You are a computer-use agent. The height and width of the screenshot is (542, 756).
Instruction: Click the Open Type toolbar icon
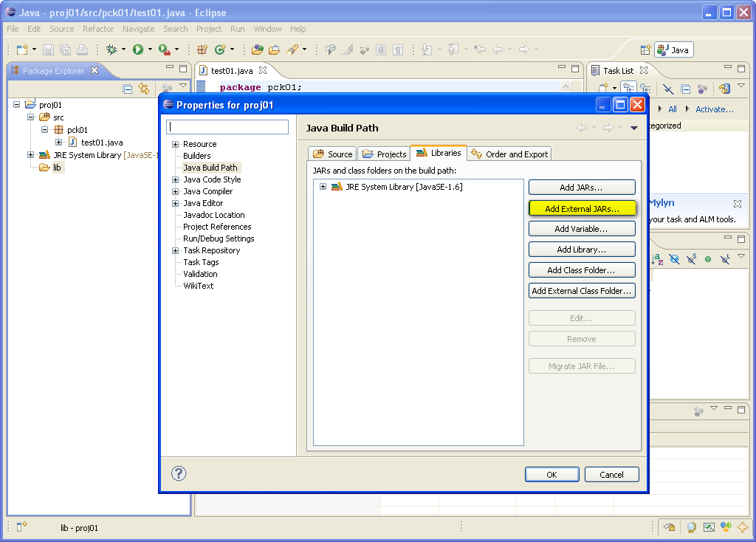point(258,49)
